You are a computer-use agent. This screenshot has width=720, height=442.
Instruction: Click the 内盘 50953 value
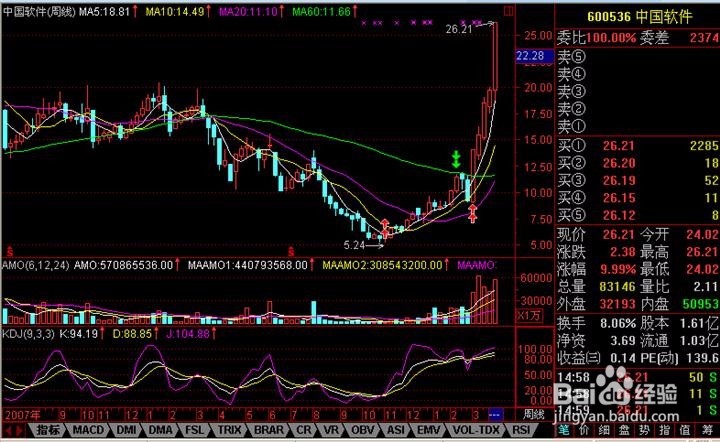tap(700, 303)
